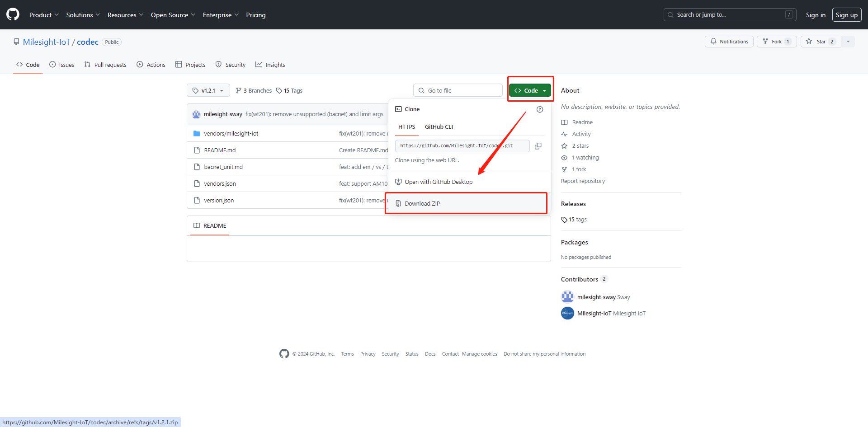
Task: Open the 2 stars link
Action: (x=575, y=146)
